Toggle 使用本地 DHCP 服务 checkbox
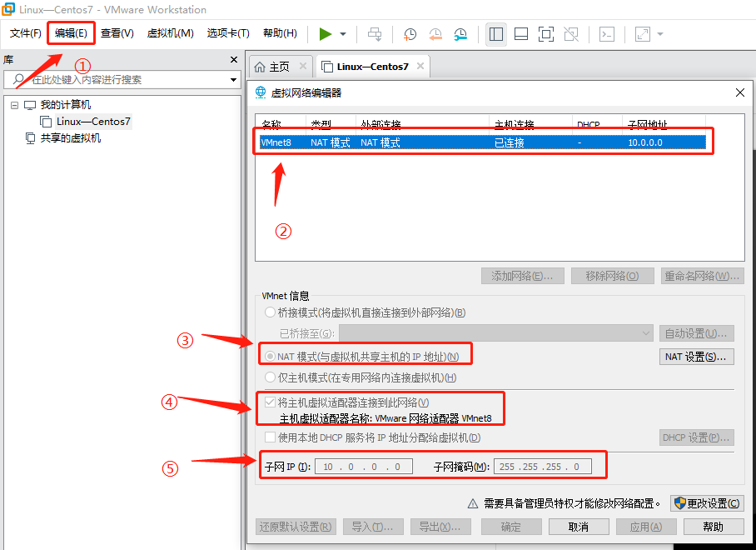 (x=270, y=437)
